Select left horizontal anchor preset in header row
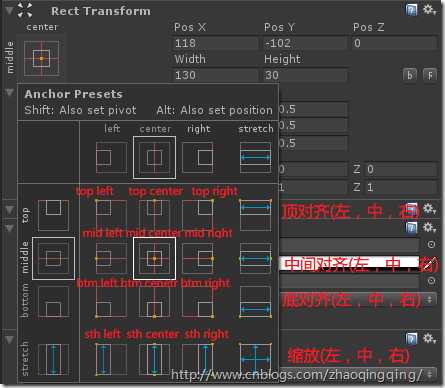The width and height of the screenshot is (445, 388). (111, 158)
